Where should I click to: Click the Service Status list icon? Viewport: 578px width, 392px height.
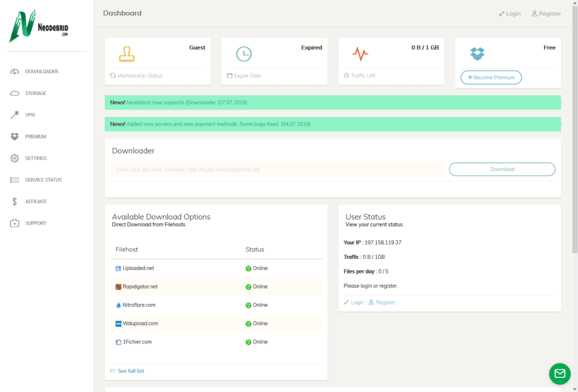[15, 180]
